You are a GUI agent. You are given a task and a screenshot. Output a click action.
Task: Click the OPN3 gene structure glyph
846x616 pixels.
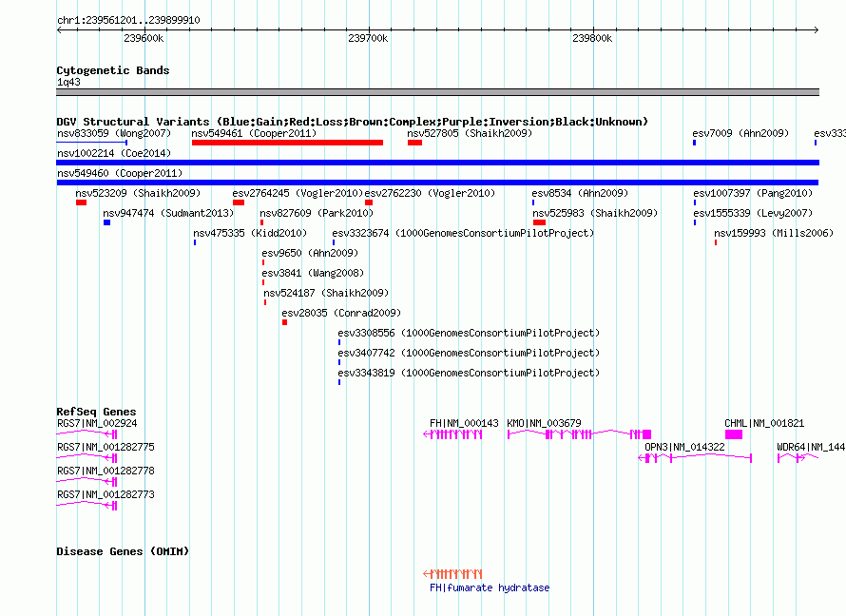coord(695,458)
